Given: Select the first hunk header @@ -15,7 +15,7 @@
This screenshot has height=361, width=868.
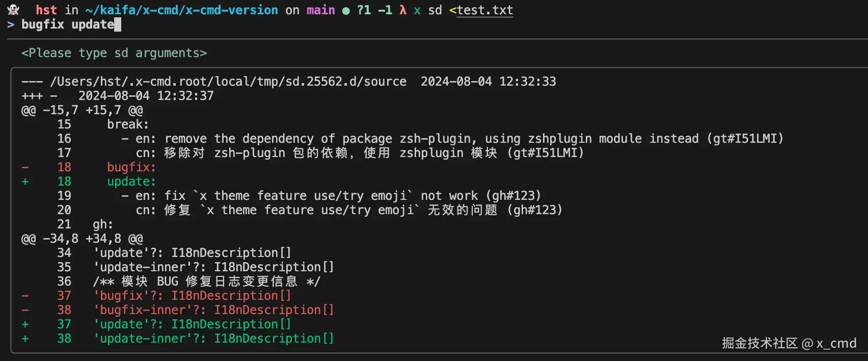Looking at the screenshot, I should point(82,110).
